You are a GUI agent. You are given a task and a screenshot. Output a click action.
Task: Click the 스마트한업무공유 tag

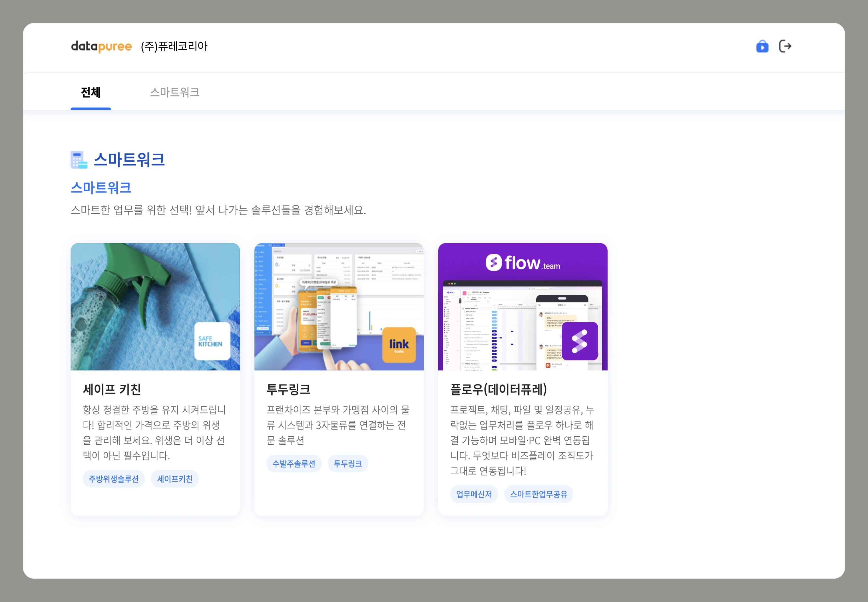[539, 494]
